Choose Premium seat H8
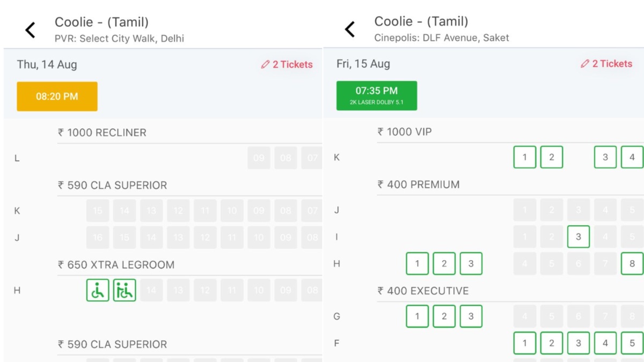Viewport: 644px width, 362px height. pos(632,263)
